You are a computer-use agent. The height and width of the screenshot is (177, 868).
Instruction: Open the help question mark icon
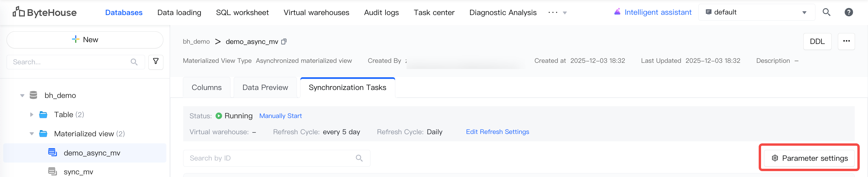click(x=849, y=12)
